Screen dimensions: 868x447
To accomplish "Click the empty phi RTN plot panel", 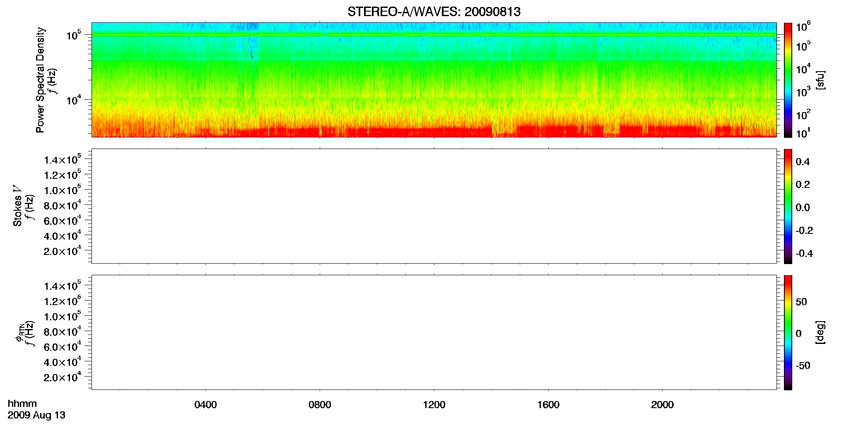I will click(434, 332).
